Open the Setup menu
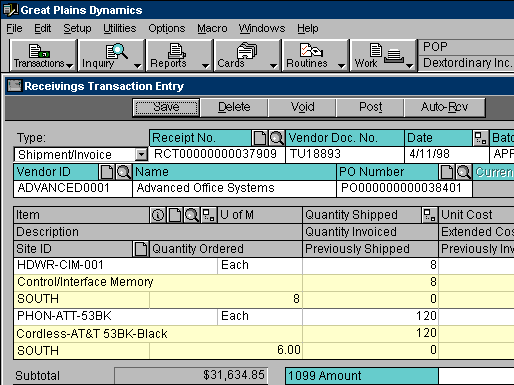Viewport: 514px width, 385px height. point(77,29)
